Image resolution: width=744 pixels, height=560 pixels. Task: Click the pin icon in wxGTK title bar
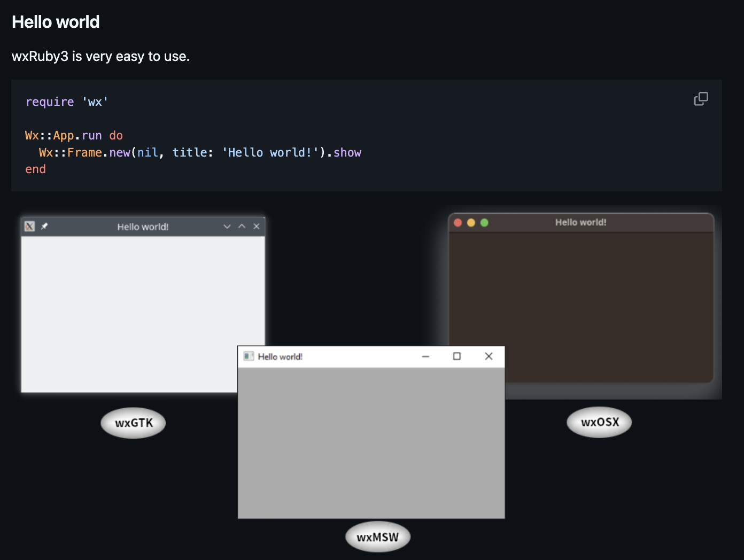[44, 227]
